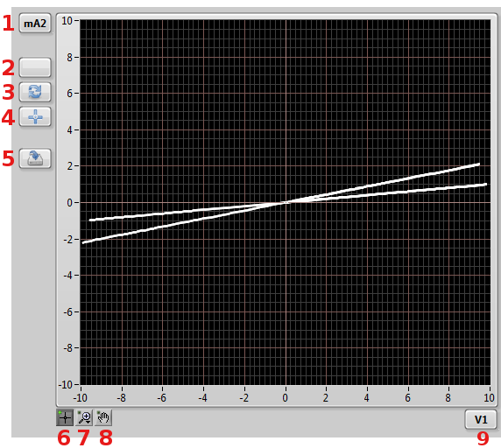This screenshot has height=448, width=501.
Task: Click the save-to-disk export icon button
Action: (x=35, y=158)
